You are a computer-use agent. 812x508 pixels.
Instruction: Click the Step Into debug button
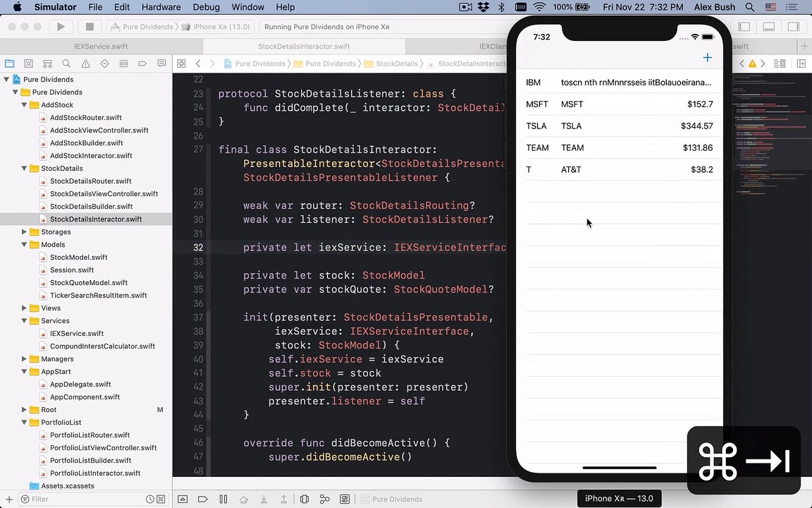[x=264, y=499]
